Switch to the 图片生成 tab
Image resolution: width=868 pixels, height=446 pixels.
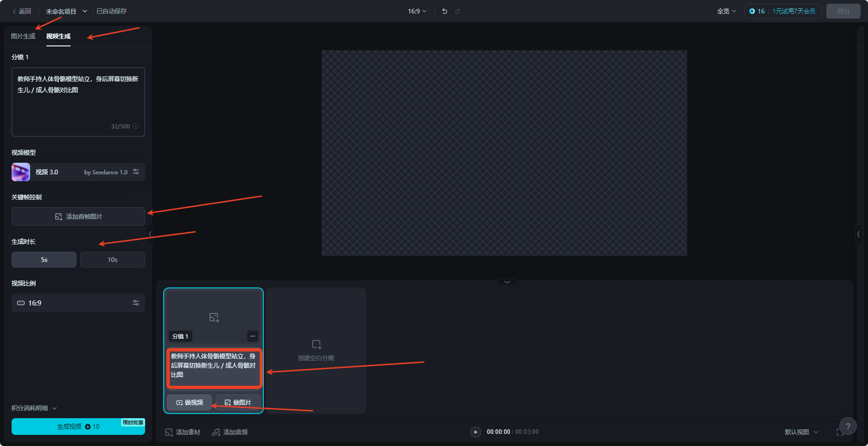[x=23, y=36]
